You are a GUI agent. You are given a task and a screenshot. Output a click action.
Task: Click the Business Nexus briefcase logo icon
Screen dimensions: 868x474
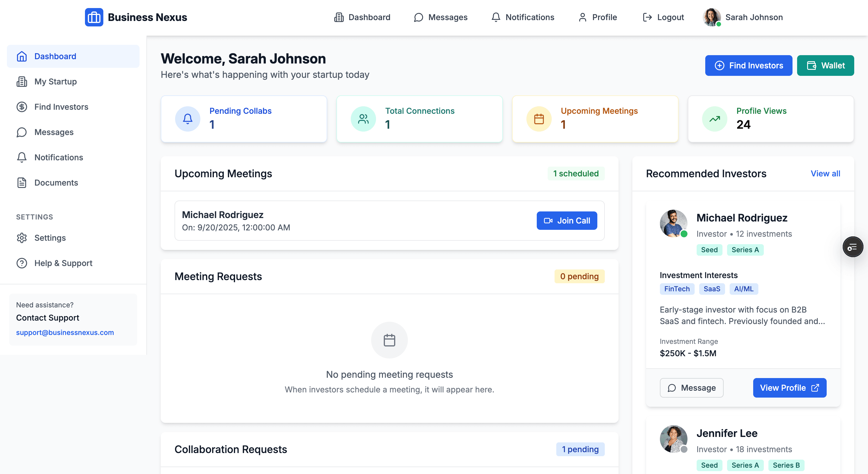94,17
